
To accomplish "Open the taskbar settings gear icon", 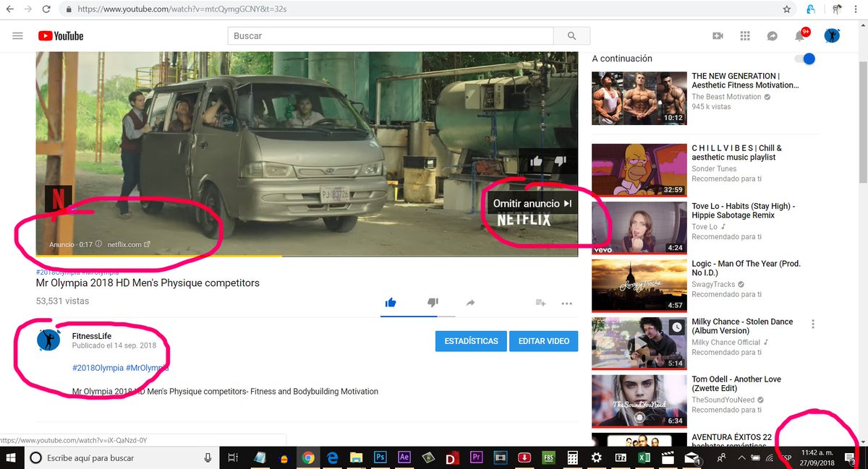I will click(x=596, y=457).
